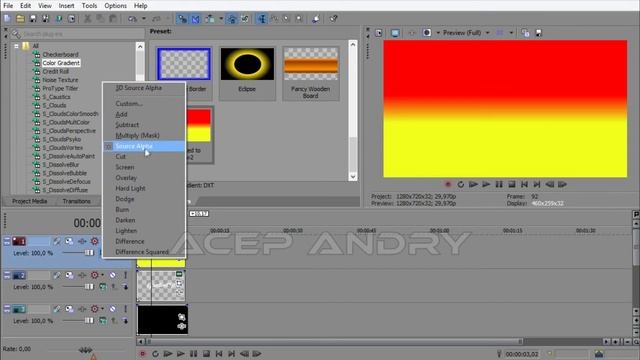The image size is (640, 360).
Task: Click preview Loop Playback button
Action: 460,184
